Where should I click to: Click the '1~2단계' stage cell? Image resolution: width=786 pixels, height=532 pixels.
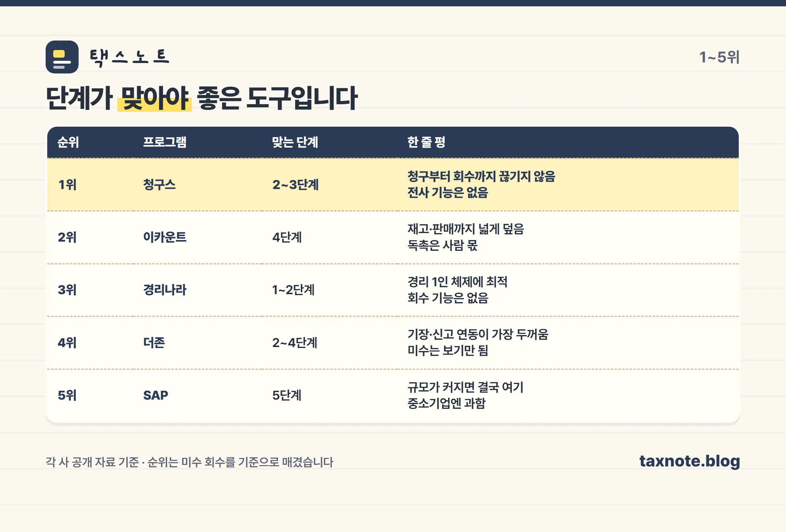(x=293, y=290)
